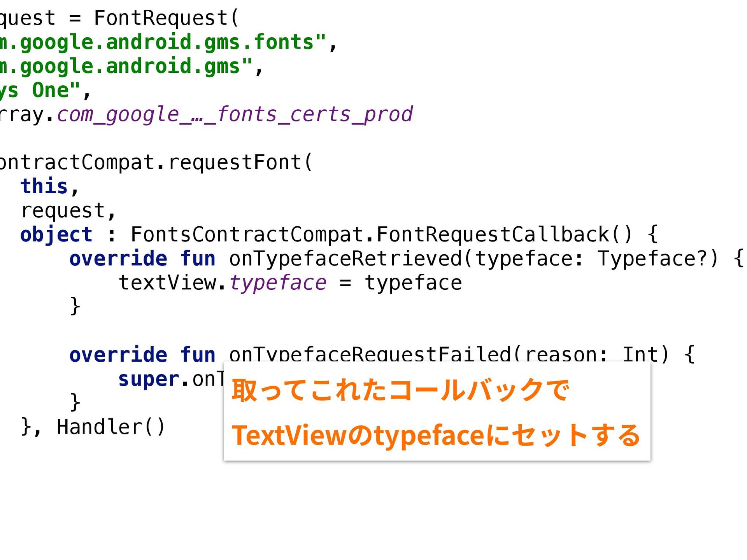Click the orange 取ってこれたコールバックで caption
Viewport: 747px width, 560px height.
point(400,390)
